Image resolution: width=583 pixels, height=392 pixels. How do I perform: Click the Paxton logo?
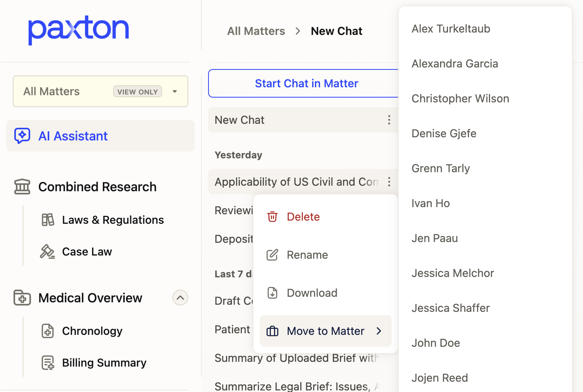(78, 30)
